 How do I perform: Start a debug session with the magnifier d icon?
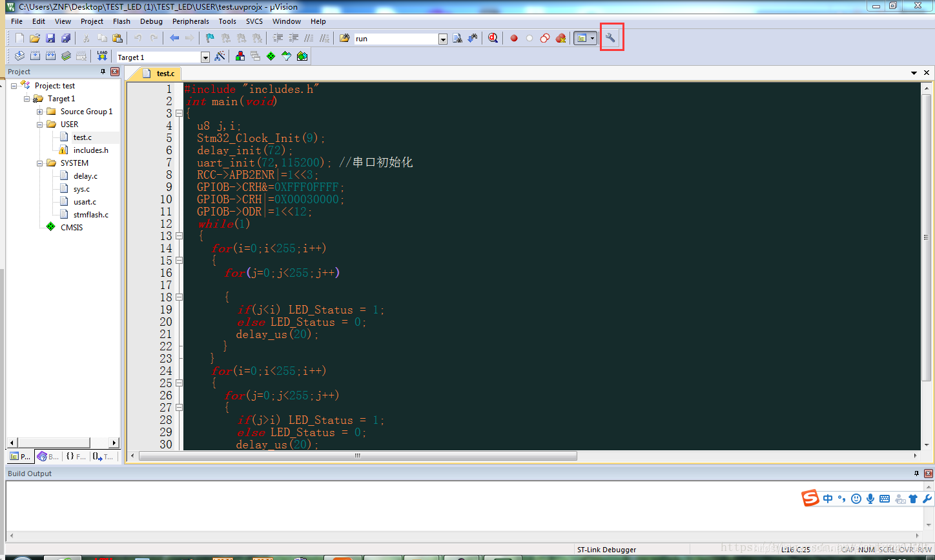coord(493,38)
